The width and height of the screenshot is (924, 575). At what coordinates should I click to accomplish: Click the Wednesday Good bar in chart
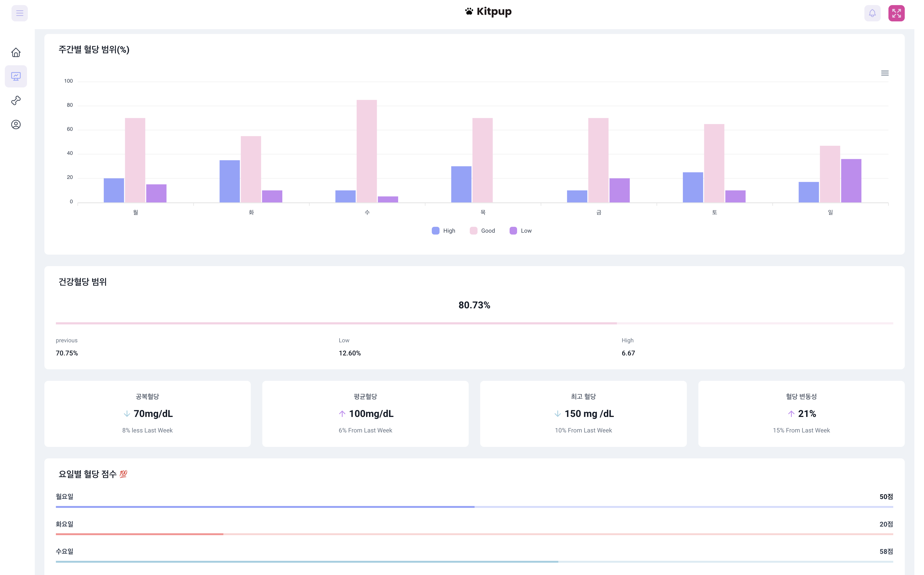click(366, 151)
